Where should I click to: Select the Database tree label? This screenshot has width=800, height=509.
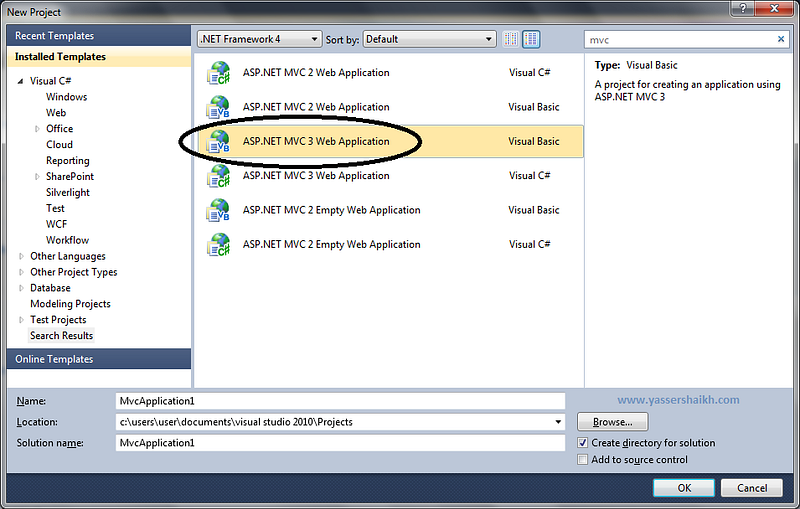click(50, 288)
